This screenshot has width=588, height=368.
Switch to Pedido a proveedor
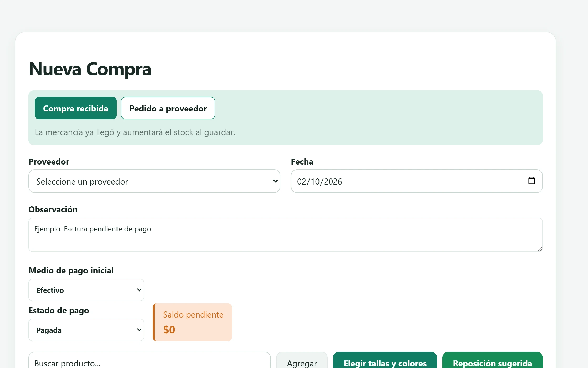point(168,108)
